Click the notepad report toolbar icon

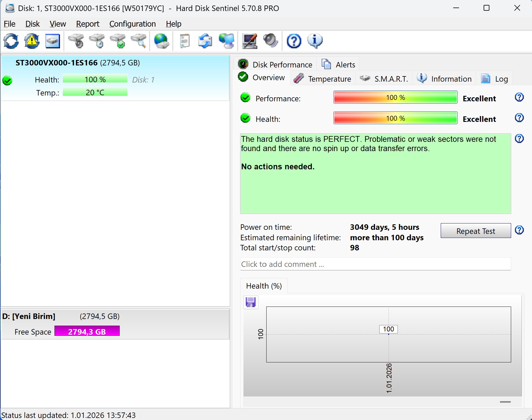tap(185, 41)
